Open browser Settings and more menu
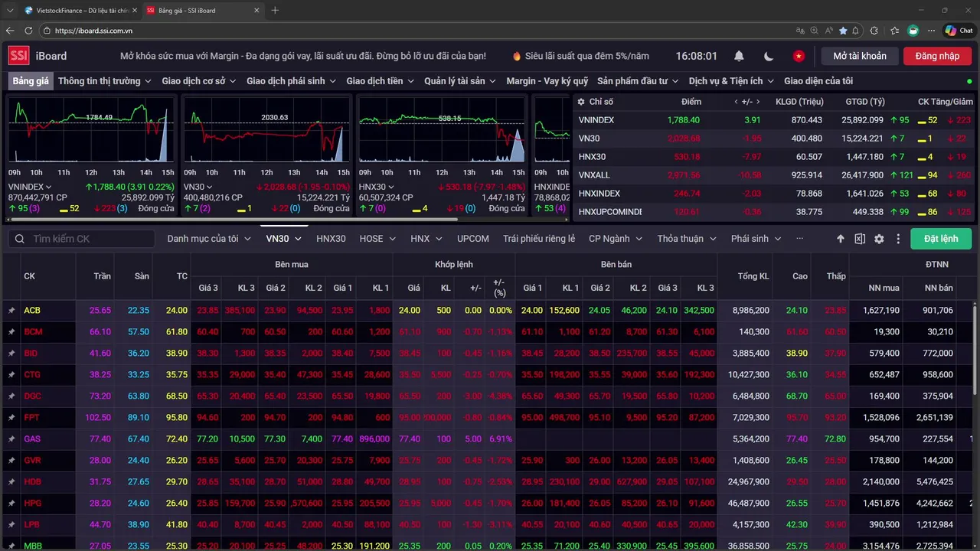980x551 pixels. [x=932, y=31]
